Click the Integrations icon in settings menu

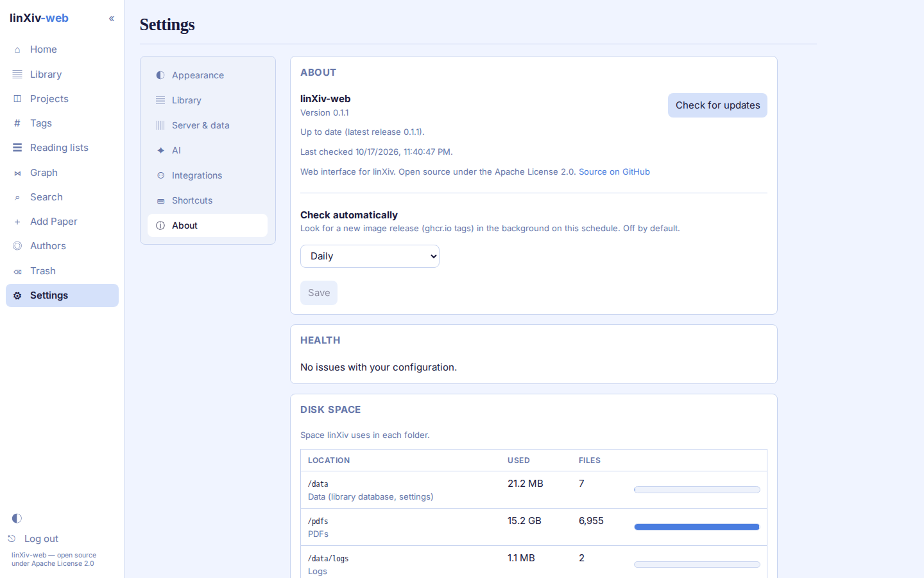pos(160,175)
